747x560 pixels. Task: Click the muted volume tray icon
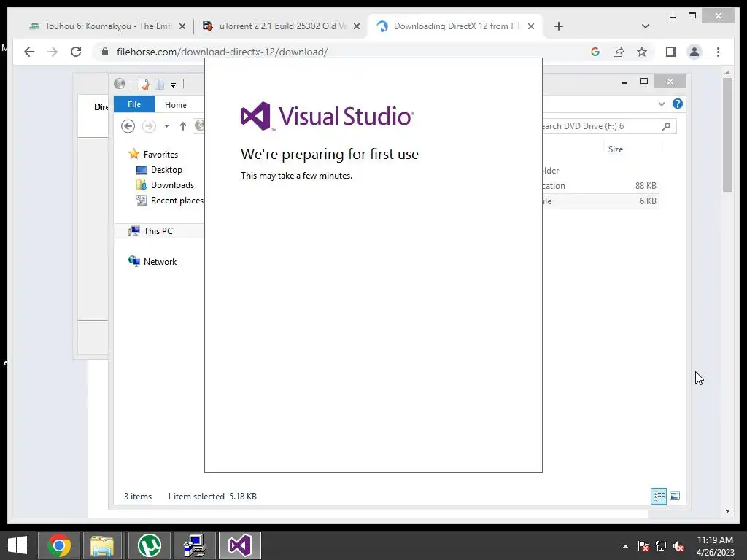point(678,546)
